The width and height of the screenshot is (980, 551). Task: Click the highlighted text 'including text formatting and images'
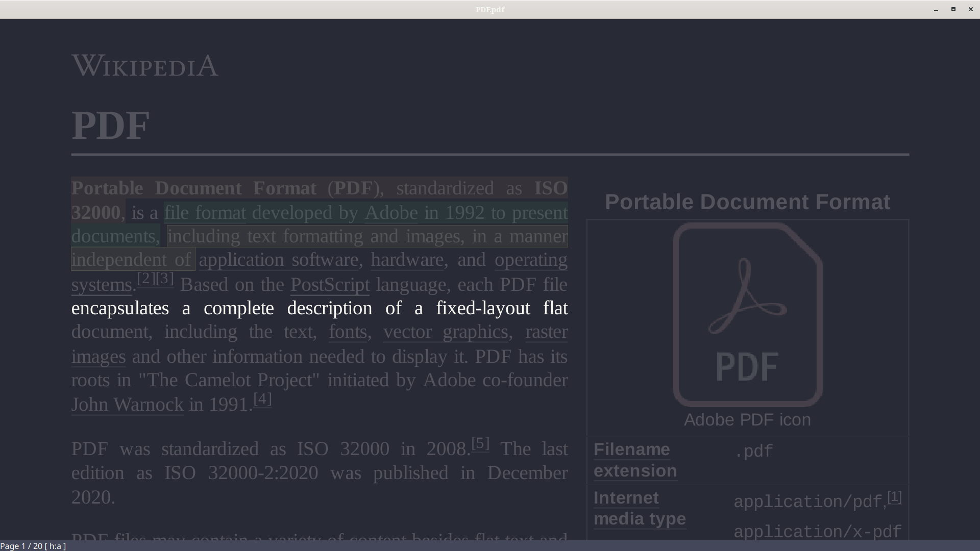tap(314, 236)
